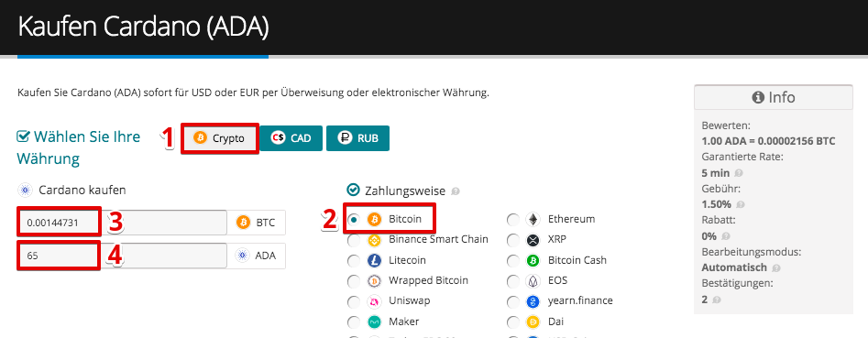
Task: Select the Crypto currency button
Action: 220,138
